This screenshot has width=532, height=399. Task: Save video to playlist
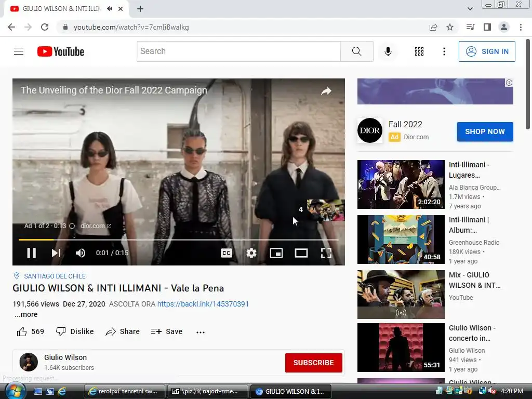coord(167,331)
